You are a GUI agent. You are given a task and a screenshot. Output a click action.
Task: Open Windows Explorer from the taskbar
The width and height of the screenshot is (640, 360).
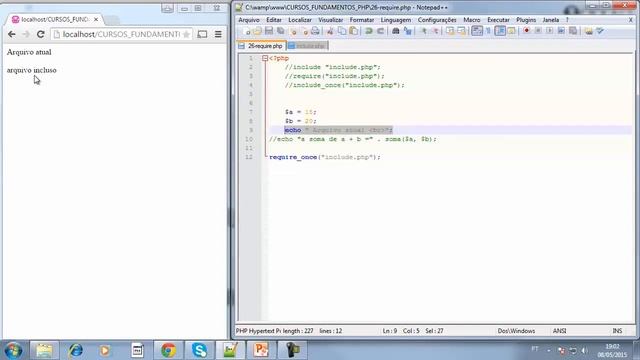[44, 350]
